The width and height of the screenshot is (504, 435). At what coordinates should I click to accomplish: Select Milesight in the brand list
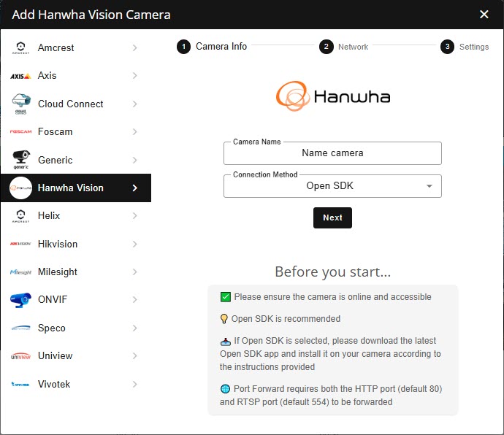coord(76,272)
